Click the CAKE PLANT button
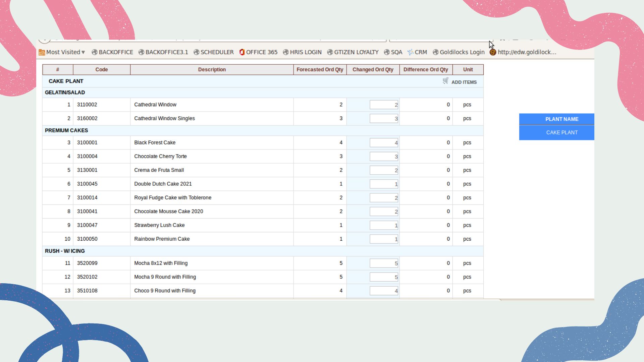 (561, 133)
